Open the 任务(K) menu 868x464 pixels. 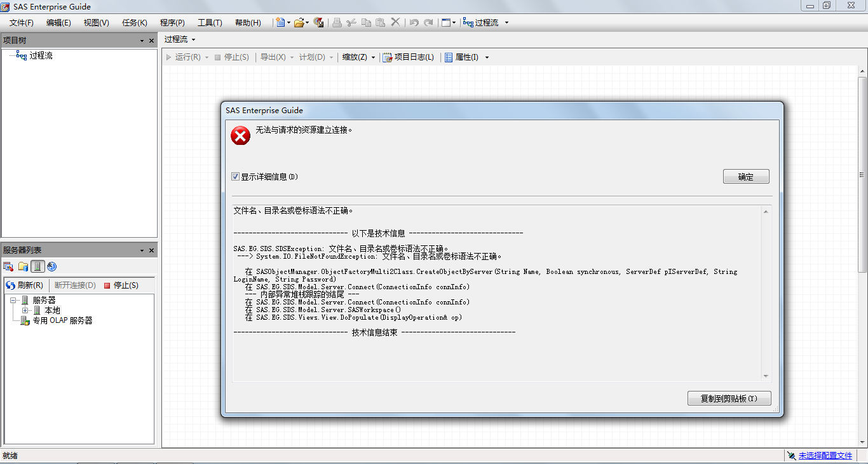[x=134, y=23]
